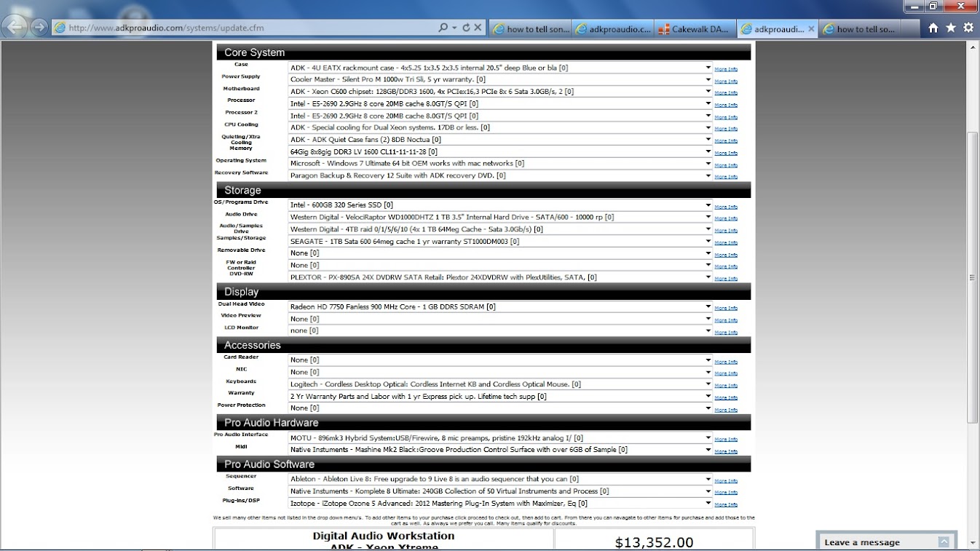Open the Recovery Software dropdown
The height and width of the screenshot is (551, 980).
point(499,175)
